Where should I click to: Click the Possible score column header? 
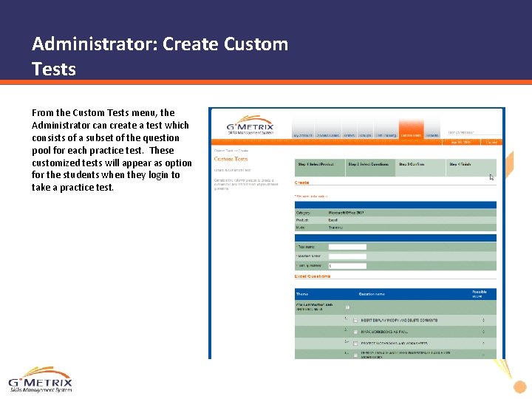479,294
